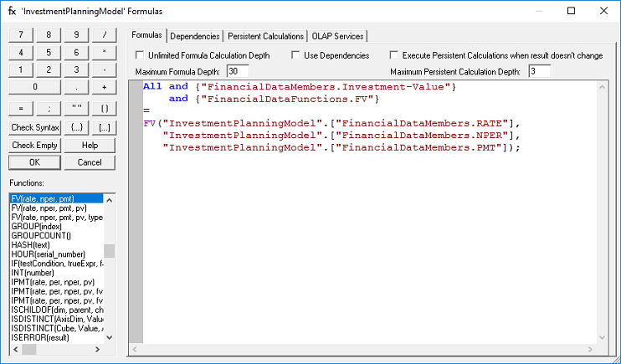Click functions list scroll left arrow
The height and width of the screenshot is (364, 621).
16,349
